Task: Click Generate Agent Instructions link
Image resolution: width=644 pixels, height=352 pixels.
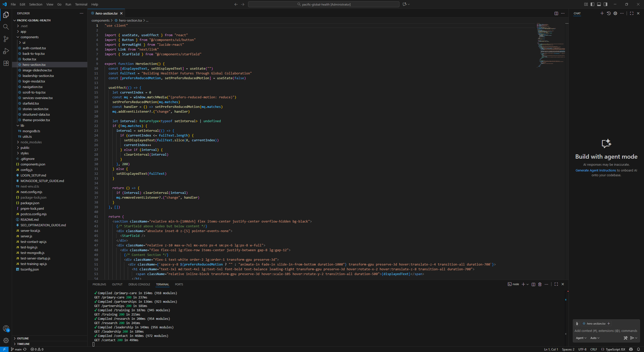Action: tap(595, 170)
